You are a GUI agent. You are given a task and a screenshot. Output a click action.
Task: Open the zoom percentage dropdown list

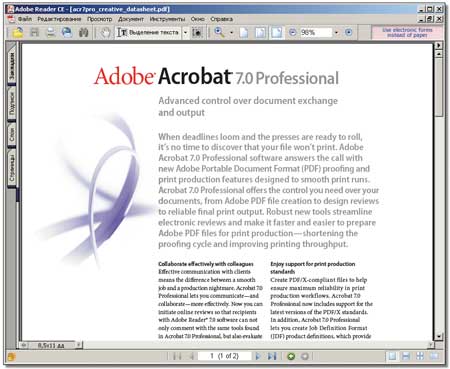(x=336, y=33)
